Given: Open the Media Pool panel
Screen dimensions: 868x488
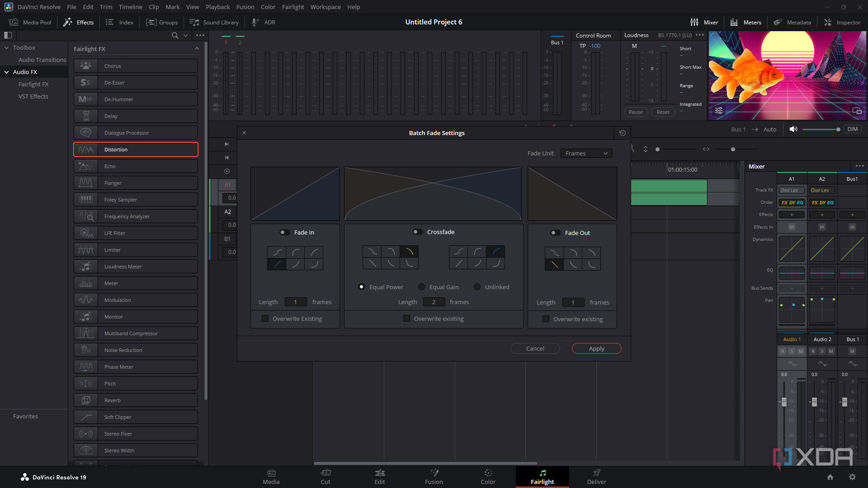Looking at the screenshot, I should click(x=31, y=22).
